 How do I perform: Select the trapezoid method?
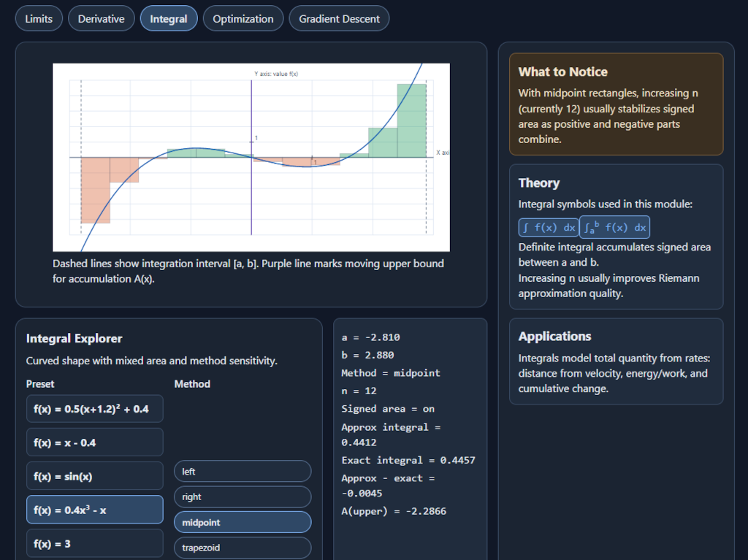pyautogui.click(x=243, y=548)
